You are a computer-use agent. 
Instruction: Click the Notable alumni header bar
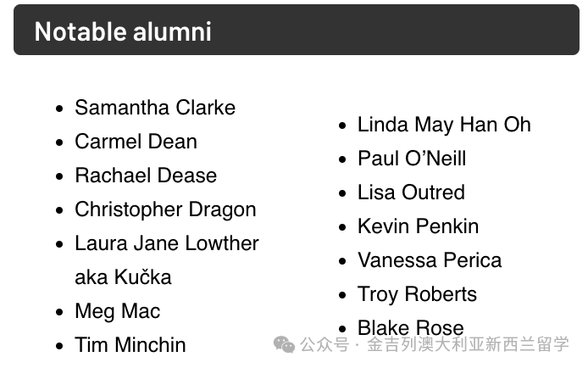click(296, 31)
